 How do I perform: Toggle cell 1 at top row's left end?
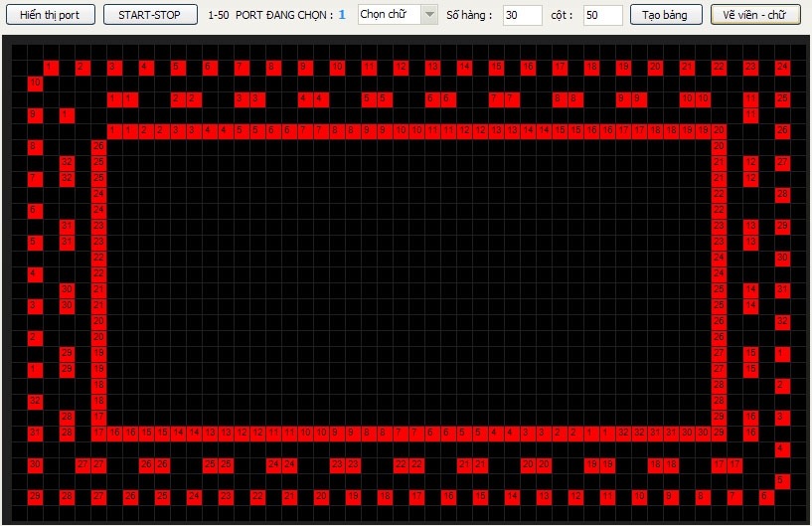point(51,67)
